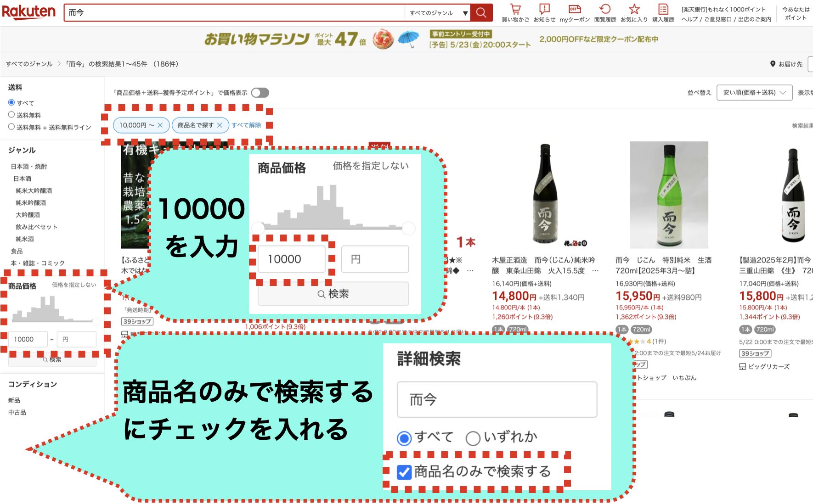Open the ヘルプ link

point(689,19)
